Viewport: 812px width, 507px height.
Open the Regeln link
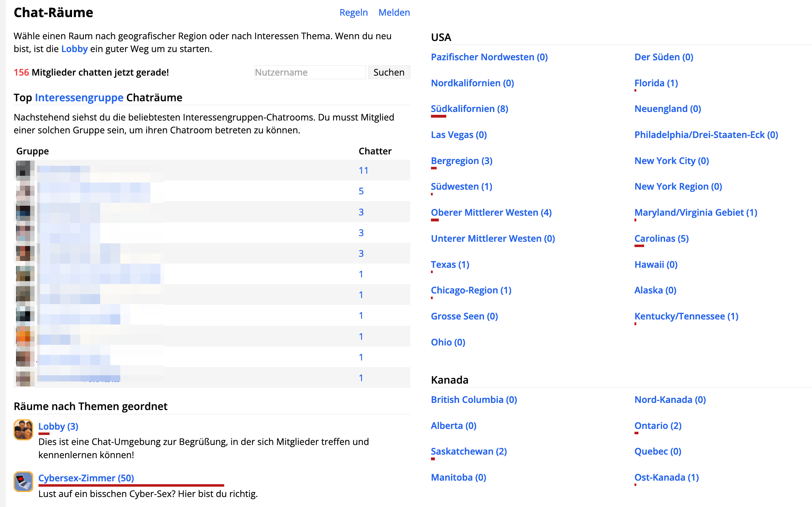tap(353, 12)
